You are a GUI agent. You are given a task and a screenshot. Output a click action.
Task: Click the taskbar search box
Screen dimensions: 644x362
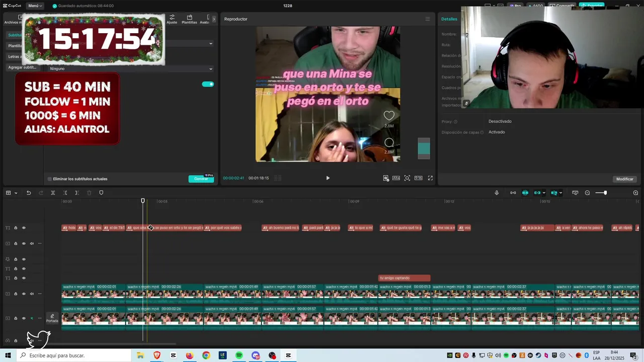point(73,355)
